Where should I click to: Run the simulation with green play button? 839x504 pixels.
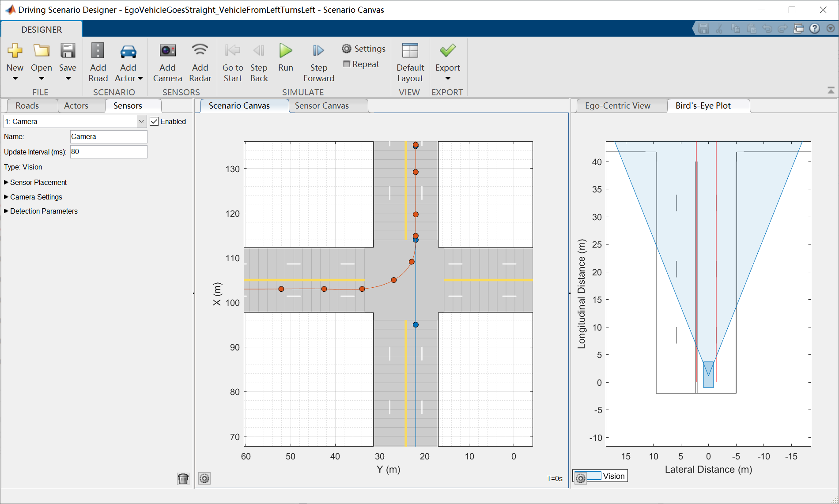[x=286, y=50]
